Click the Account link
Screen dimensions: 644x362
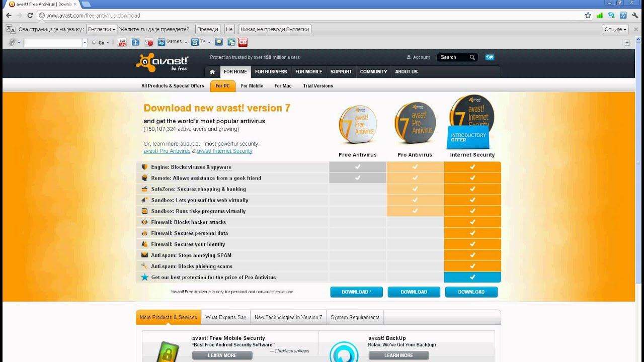(x=418, y=57)
